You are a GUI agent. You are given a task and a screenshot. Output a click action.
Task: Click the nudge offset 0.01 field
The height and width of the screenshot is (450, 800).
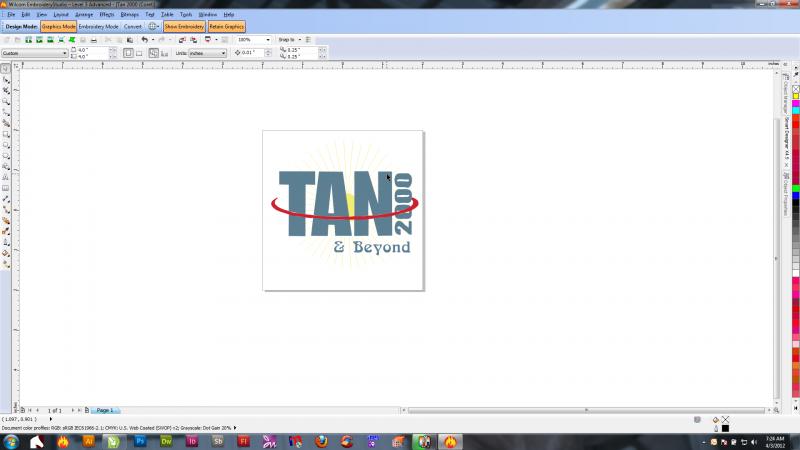click(252, 53)
